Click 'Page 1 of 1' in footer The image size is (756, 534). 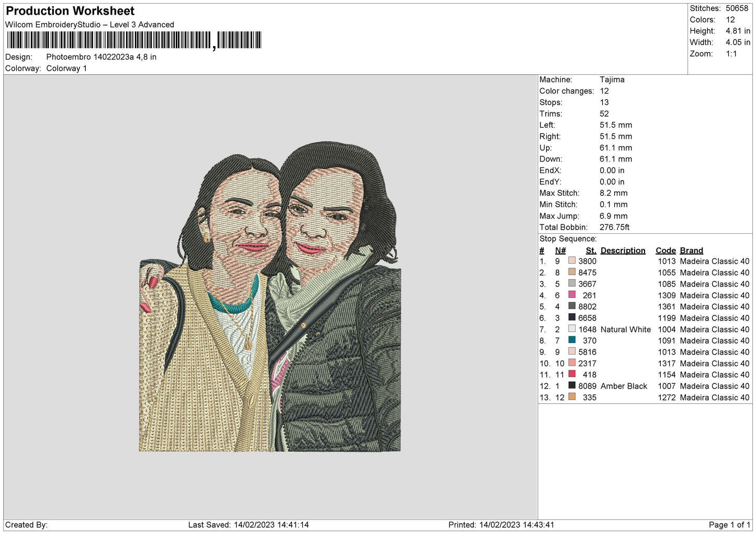[729, 525]
